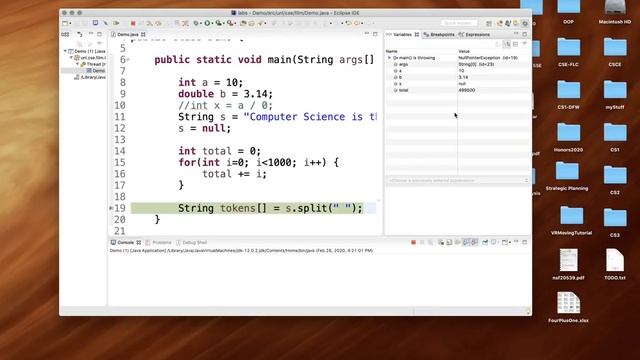This screenshot has height=360, width=640.
Task: Click the New file toolbar icon
Action: [x=65, y=23]
